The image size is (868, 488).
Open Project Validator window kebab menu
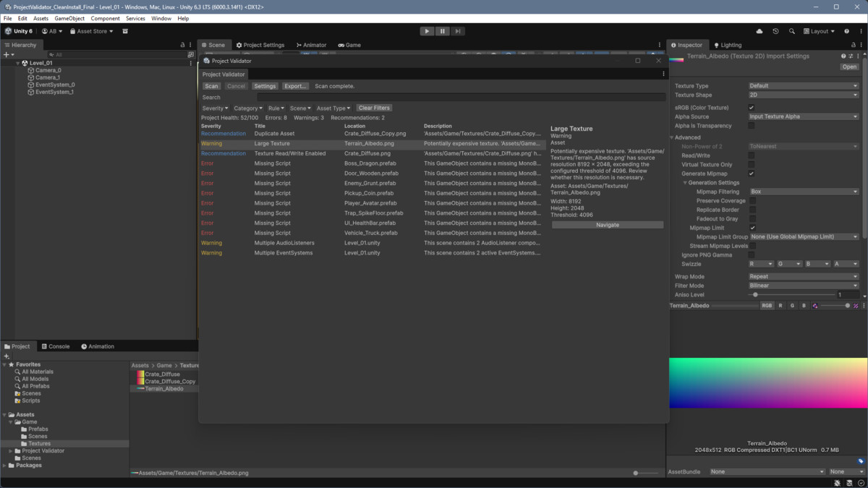[663, 74]
